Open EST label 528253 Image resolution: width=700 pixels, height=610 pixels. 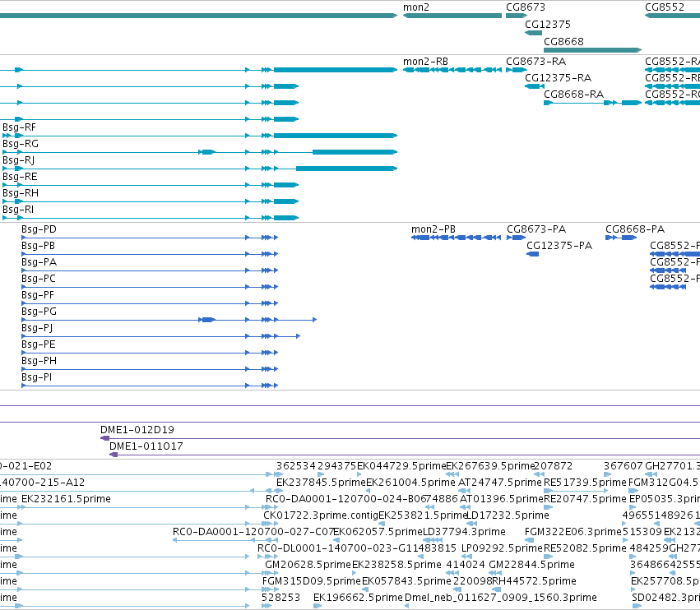coord(280,598)
